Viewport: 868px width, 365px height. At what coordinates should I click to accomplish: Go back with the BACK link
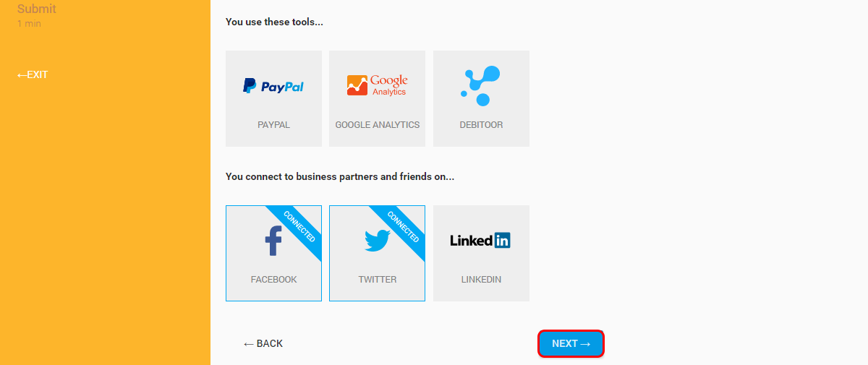263,343
